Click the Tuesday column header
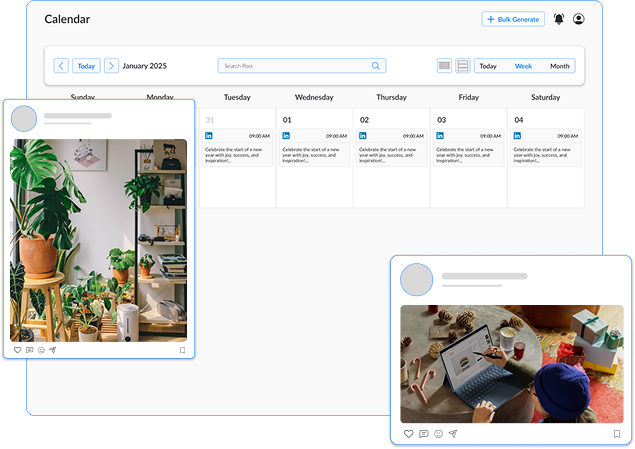The image size is (635, 449). click(x=237, y=97)
